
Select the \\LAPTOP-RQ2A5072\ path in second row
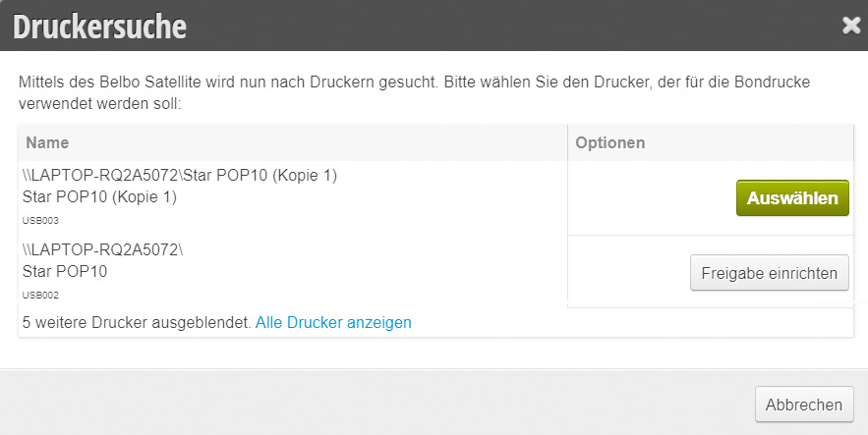102,249
